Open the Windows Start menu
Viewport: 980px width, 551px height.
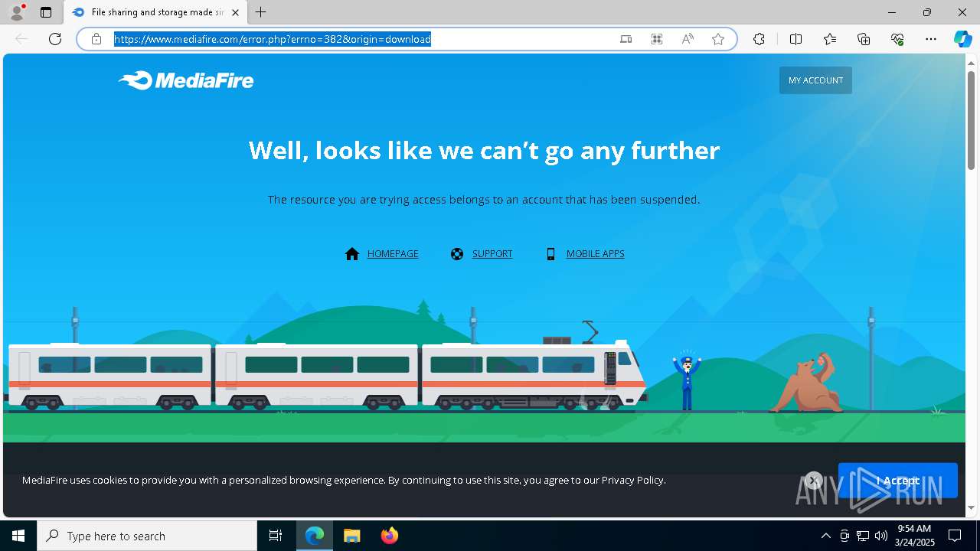click(18, 536)
